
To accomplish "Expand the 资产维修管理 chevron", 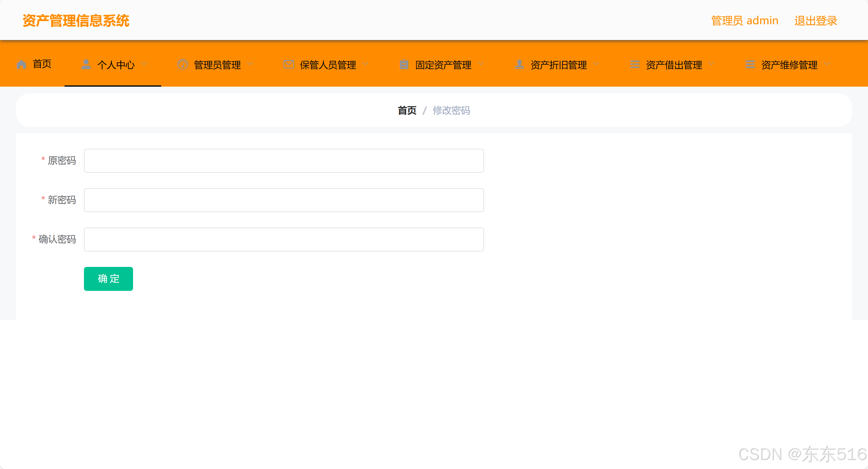I will coord(826,64).
